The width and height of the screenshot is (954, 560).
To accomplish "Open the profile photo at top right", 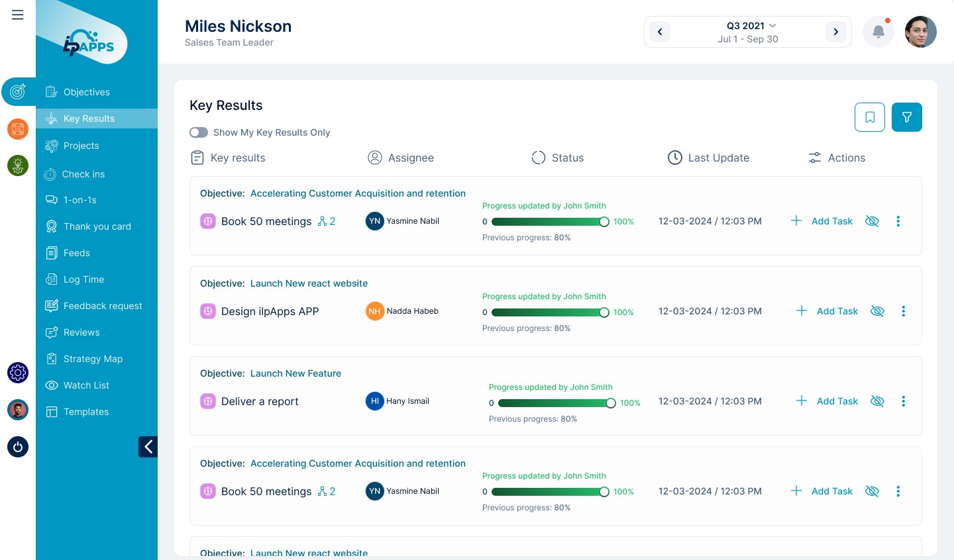I will pos(921,32).
